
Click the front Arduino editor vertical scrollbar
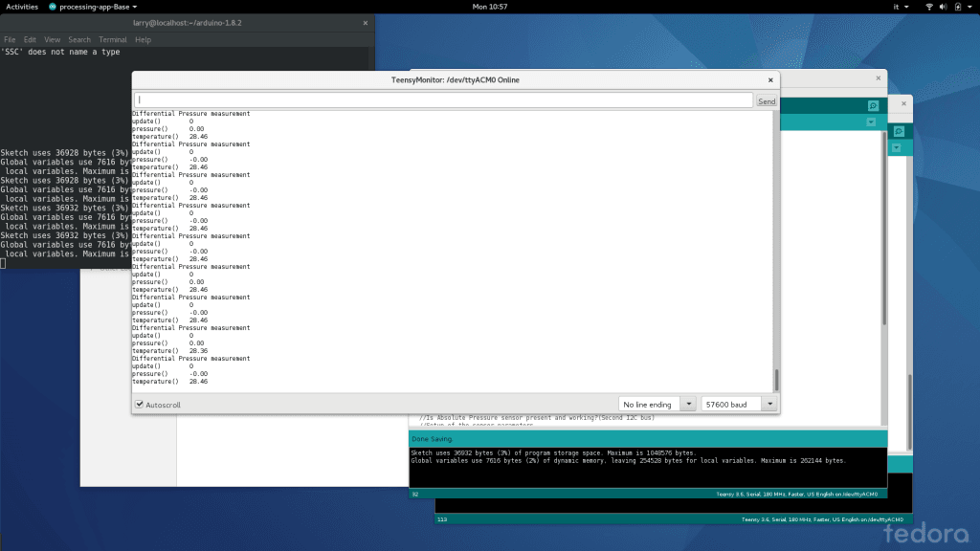pyautogui.click(x=884, y=228)
